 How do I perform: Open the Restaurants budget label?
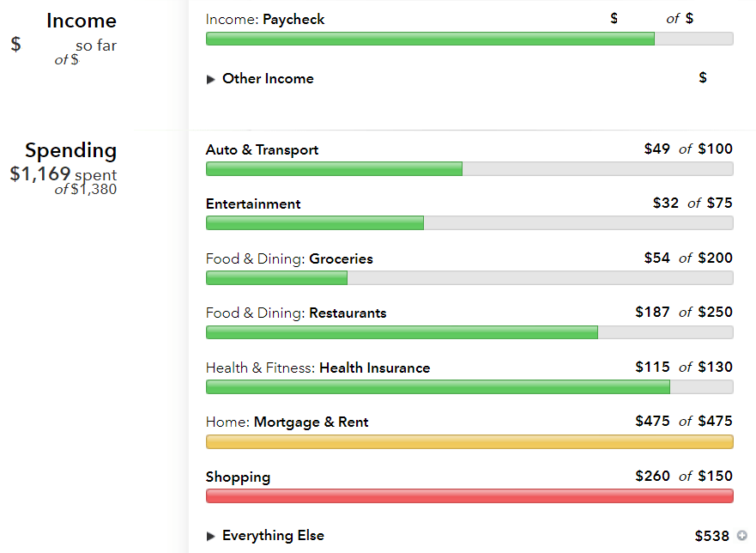(x=348, y=313)
